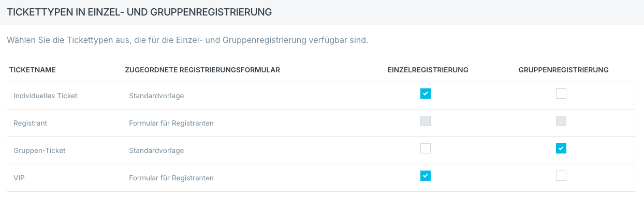Image resolution: width=644 pixels, height=200 pixels.
Task: Click the Einzelregistrierung column header
Action: point(428,70)
